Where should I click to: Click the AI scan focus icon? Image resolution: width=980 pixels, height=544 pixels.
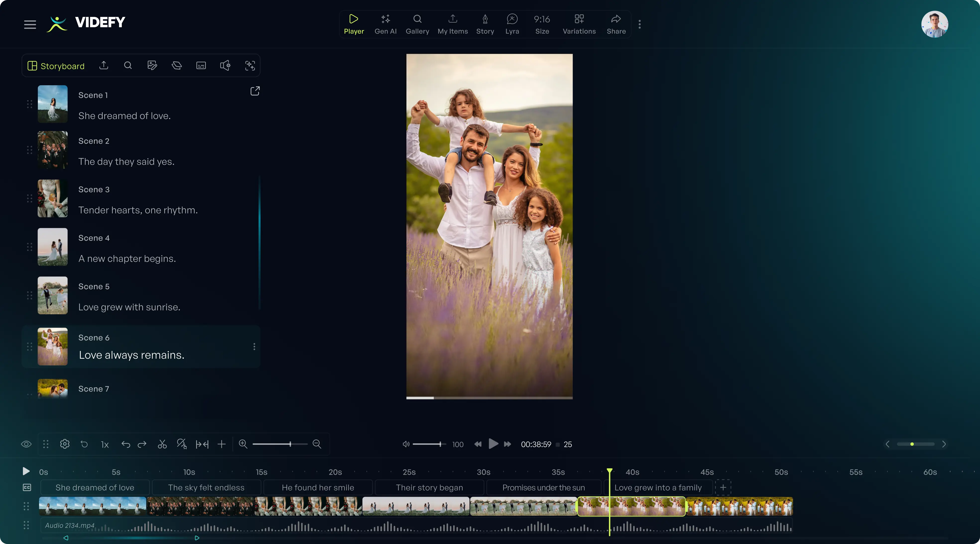250,66
